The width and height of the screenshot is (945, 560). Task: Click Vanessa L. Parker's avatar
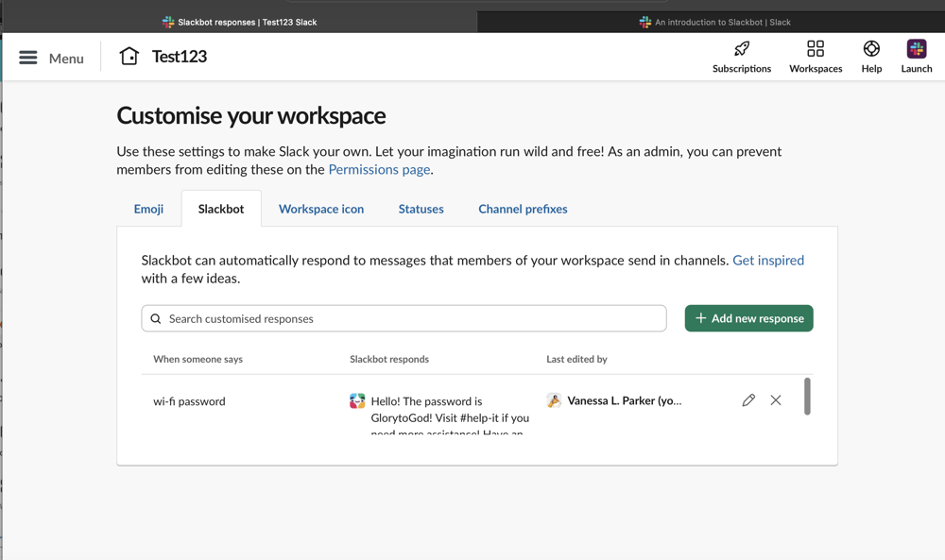[554, 400]
